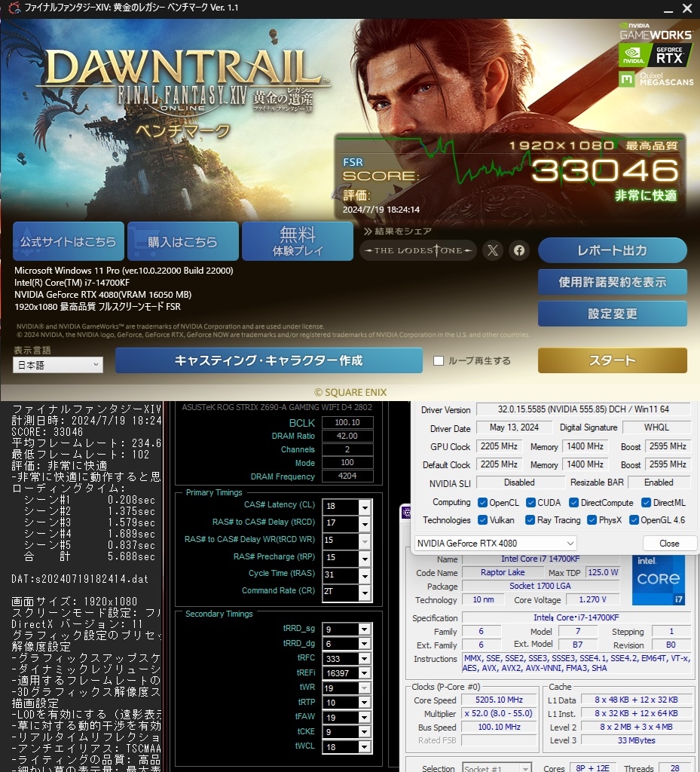Share results on X (Twitter) icon

coord(492,250)
